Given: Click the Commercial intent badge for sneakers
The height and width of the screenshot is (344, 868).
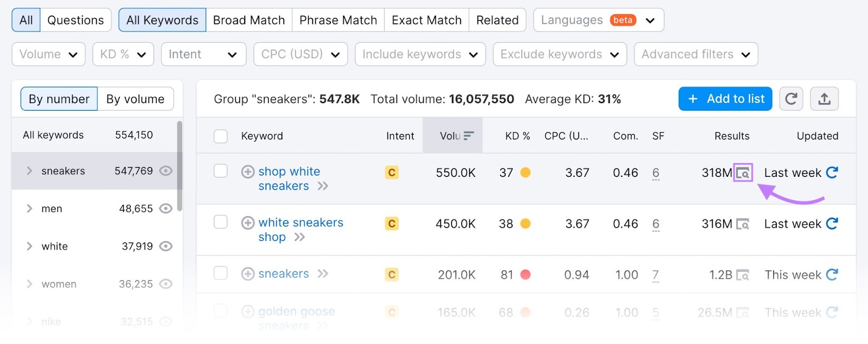Looking at the screenshot, I should pos(392,275).
